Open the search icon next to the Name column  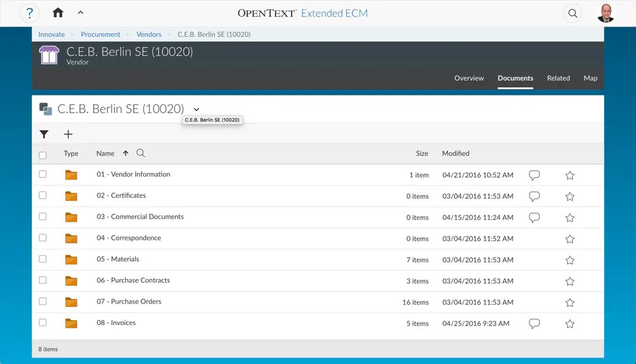(141, 153)
